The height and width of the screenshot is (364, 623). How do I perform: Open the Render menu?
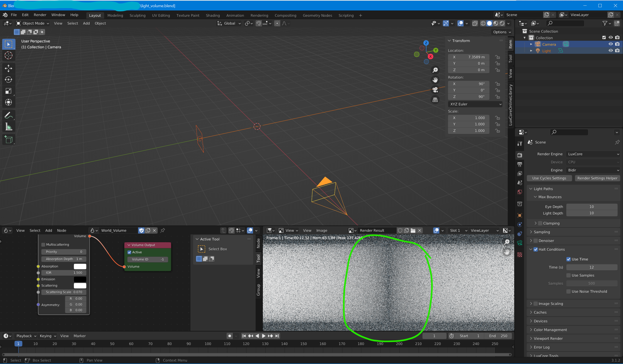[x=40, y=15]
